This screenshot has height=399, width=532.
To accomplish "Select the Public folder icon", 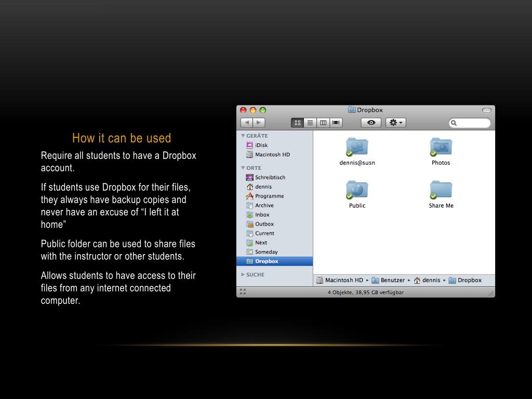I will 357,190.
